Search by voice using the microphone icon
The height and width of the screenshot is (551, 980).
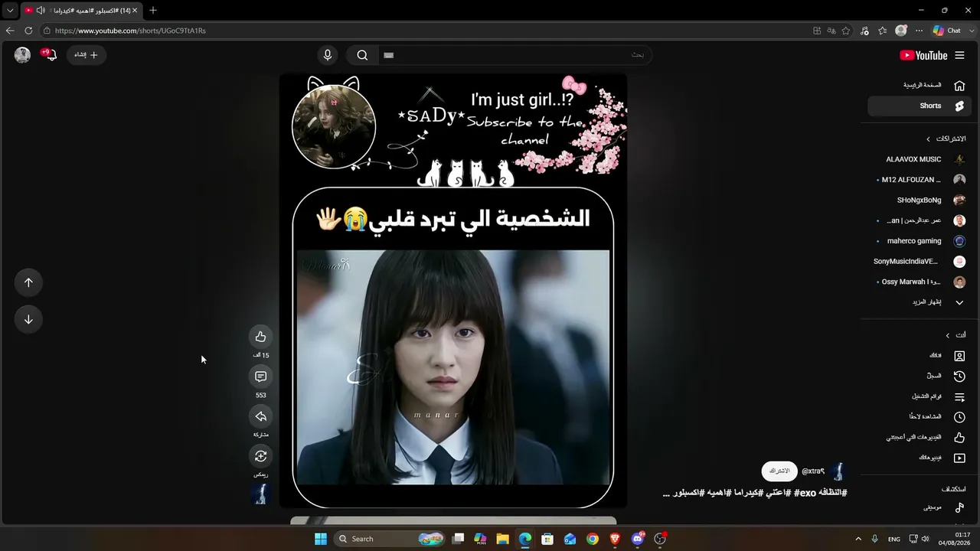[328, 55]
